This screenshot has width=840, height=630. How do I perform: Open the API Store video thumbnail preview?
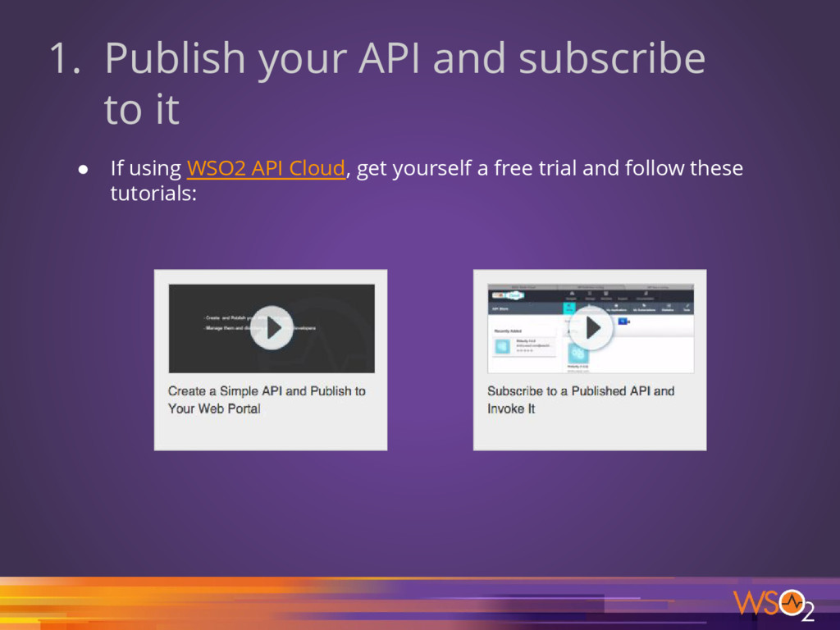(x=591, y=328)
